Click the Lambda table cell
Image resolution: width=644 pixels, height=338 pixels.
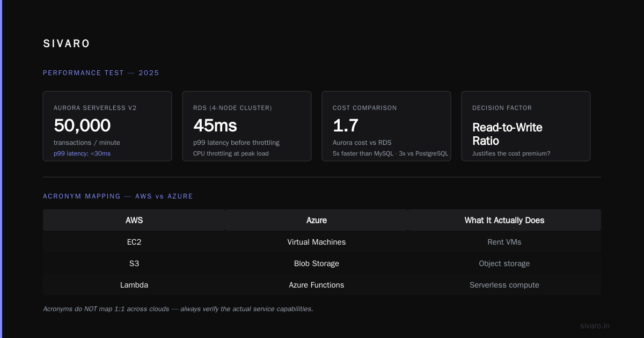click(x=134, y=285)
